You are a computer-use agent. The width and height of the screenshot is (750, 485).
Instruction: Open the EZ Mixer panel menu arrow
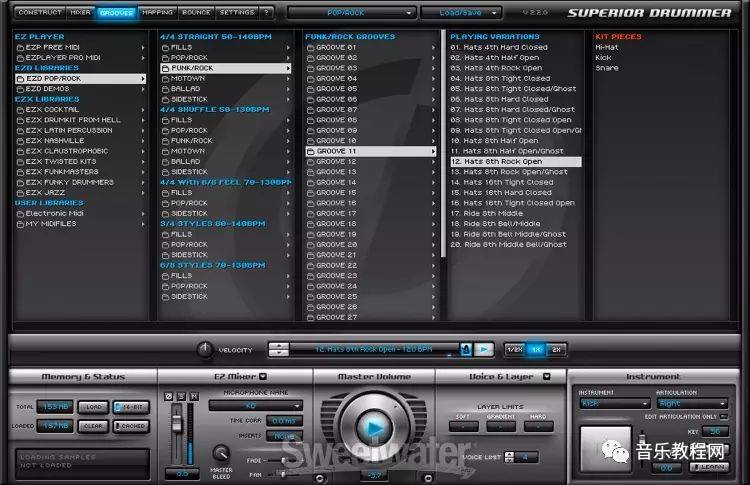pyautogui.click(x=263, y=376)
